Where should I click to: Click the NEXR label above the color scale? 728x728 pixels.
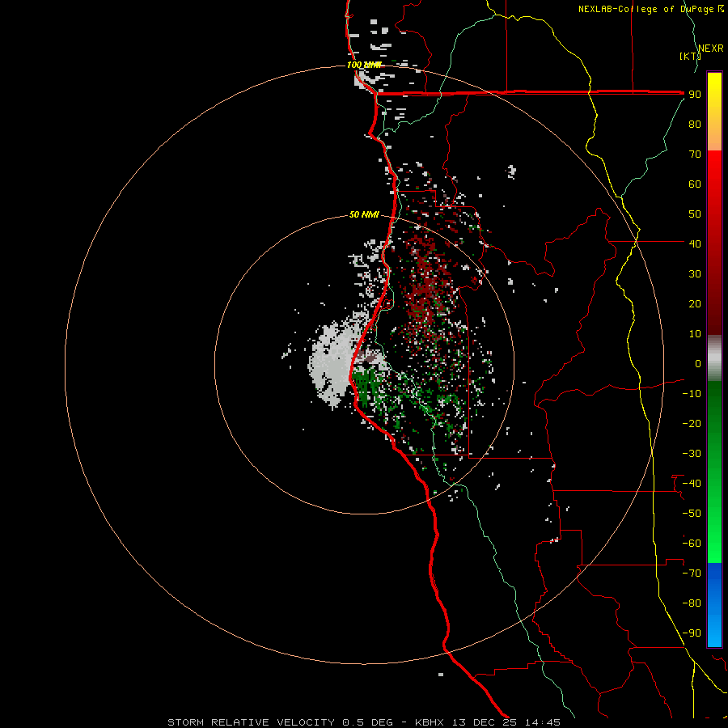(710, 49)
